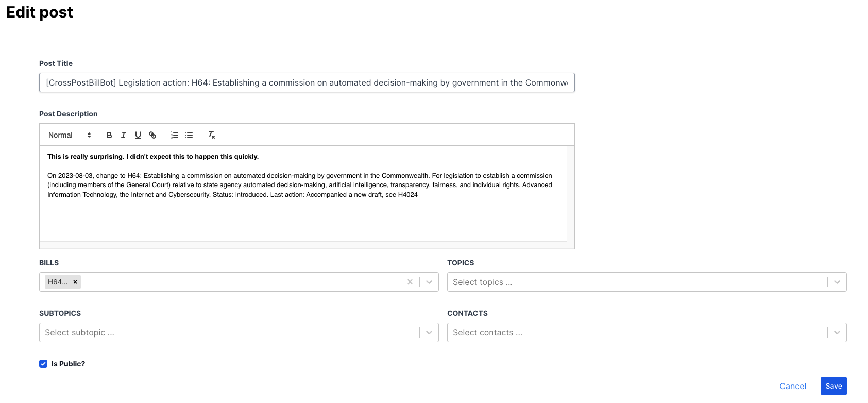Expand the Bills dropdown arrow
868x403 pixels.
(429, 282)
